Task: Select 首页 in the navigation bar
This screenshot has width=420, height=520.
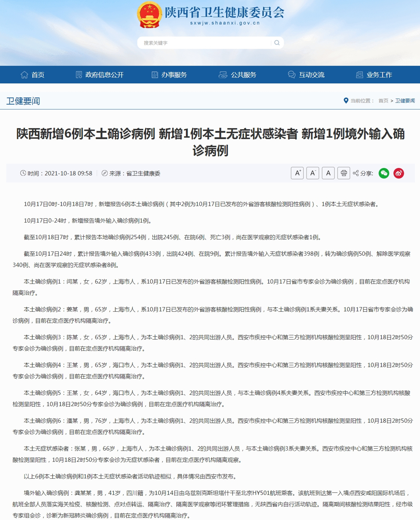Action: pos(36,74)
